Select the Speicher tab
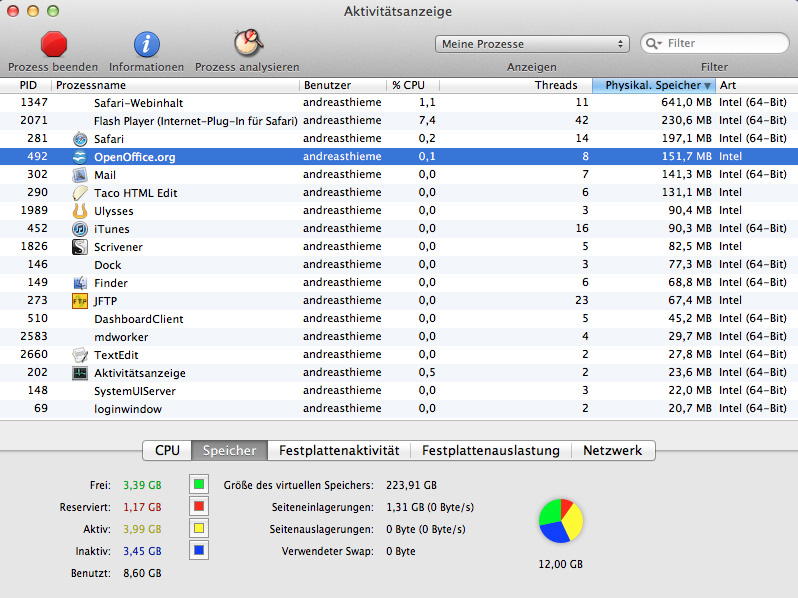The width and height of the screenshot is (798, 598). pyautogui.click(x=229, y=450)
